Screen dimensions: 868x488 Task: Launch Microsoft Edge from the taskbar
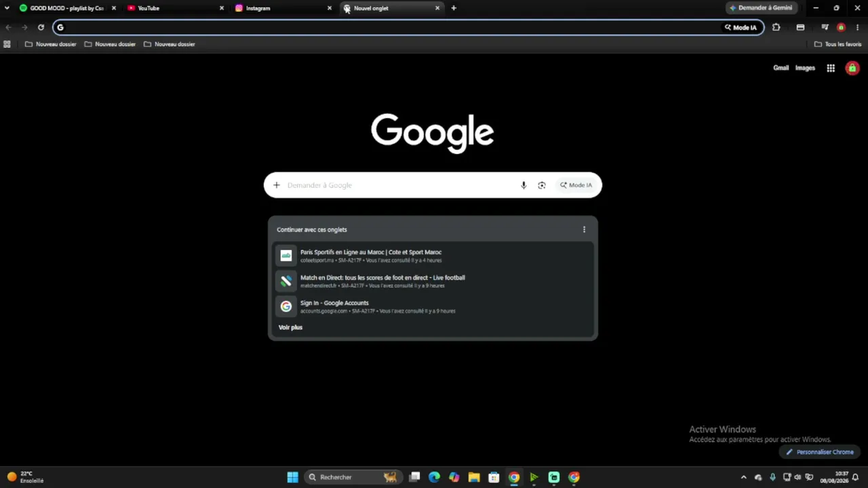[x=435, y=477]
